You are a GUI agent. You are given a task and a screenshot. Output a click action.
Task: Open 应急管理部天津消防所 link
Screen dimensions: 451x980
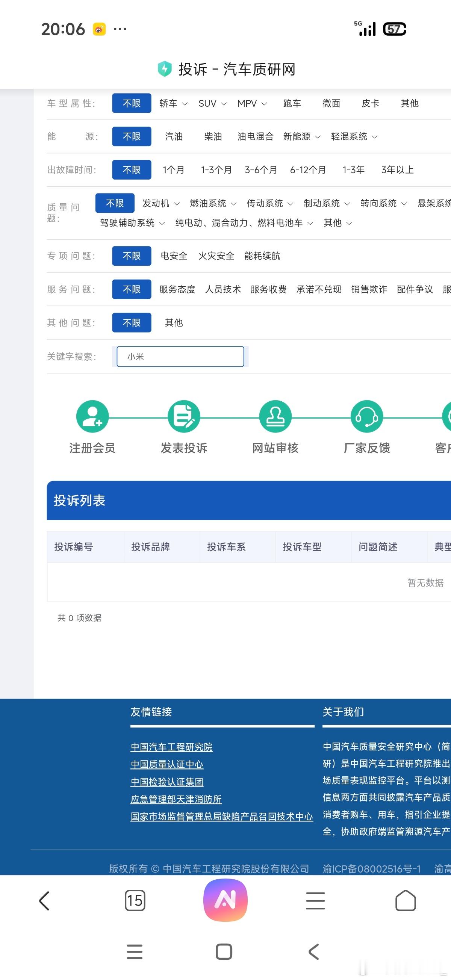[176, 799]
